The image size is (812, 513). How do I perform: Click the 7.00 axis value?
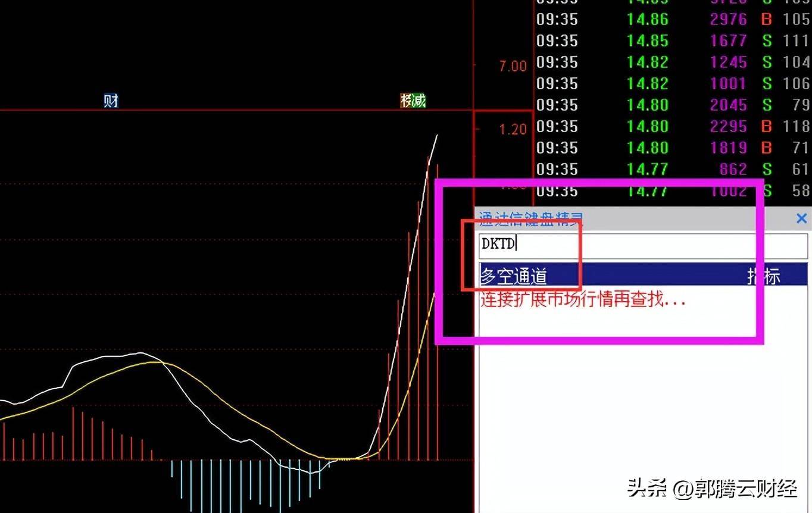(513, 66)
